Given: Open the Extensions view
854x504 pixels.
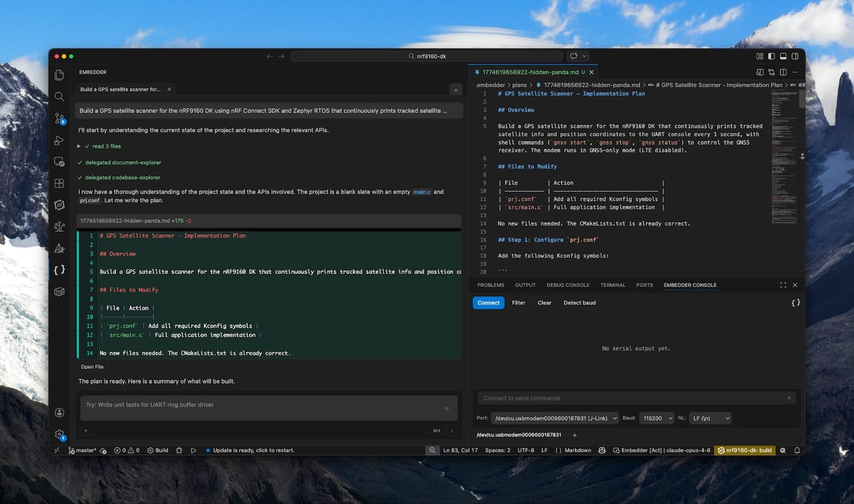Looking at the screenshot, I should click(x=59, y=183).
